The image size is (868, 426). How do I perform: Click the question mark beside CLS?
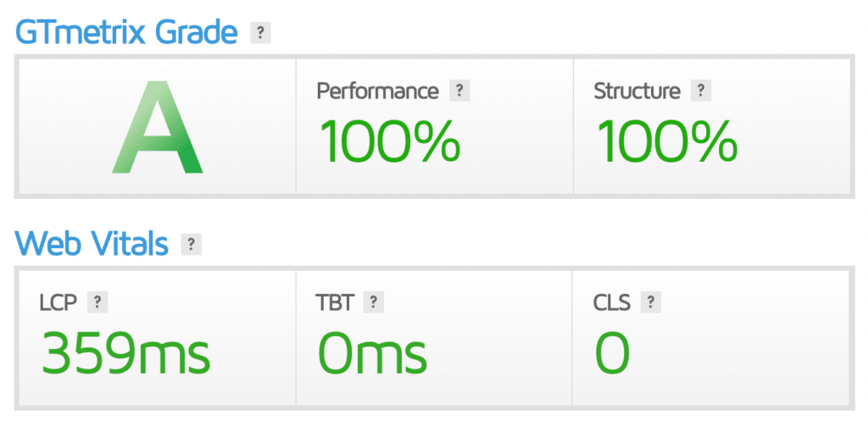651,302
